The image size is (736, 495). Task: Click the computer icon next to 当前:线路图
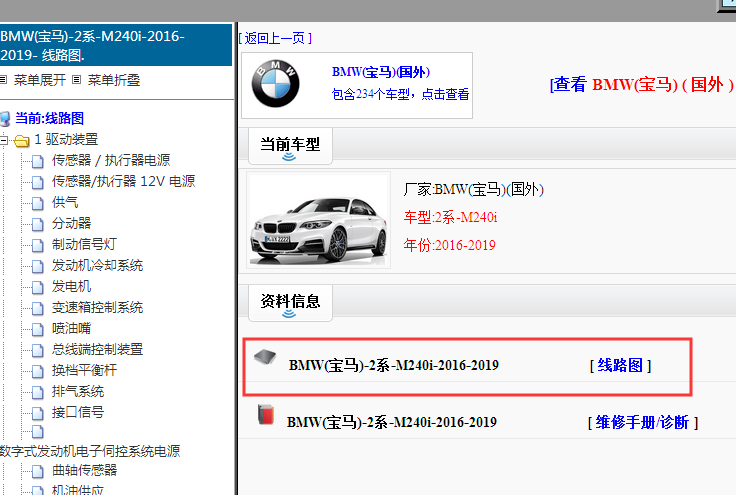(5, 119)
